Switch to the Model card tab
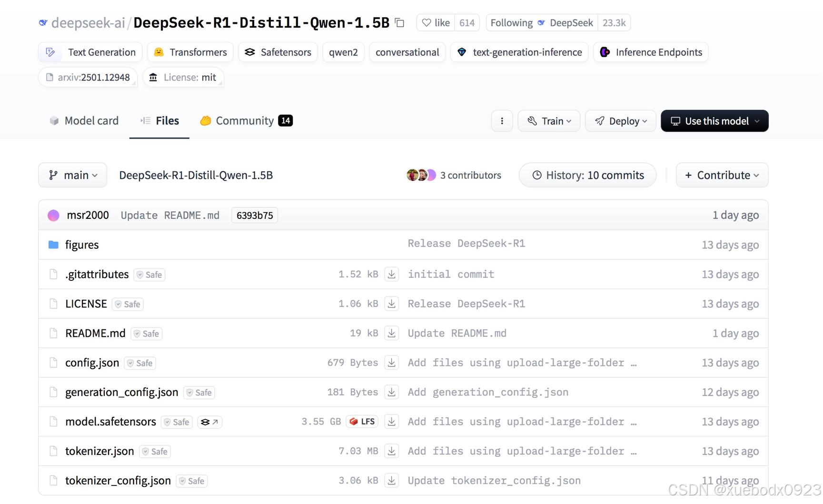The image size is (823, 504). [84, 121]
